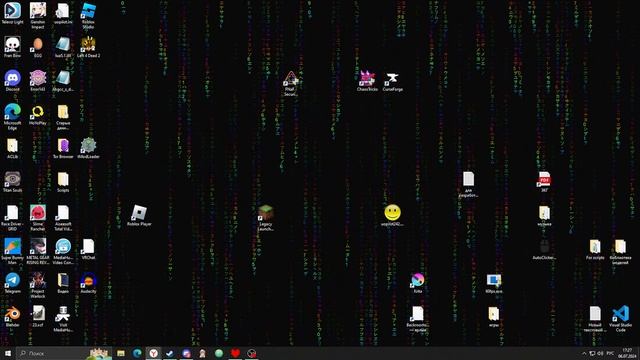
Task: Open the red PDF file icon
Action: [544, 181]
